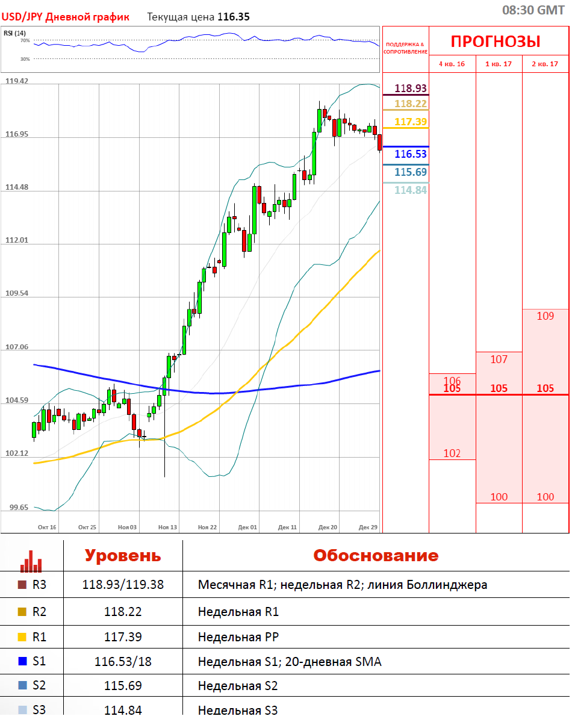Click the brown R3 legend square
Screen dimensions: 572x728
point(22,584)
